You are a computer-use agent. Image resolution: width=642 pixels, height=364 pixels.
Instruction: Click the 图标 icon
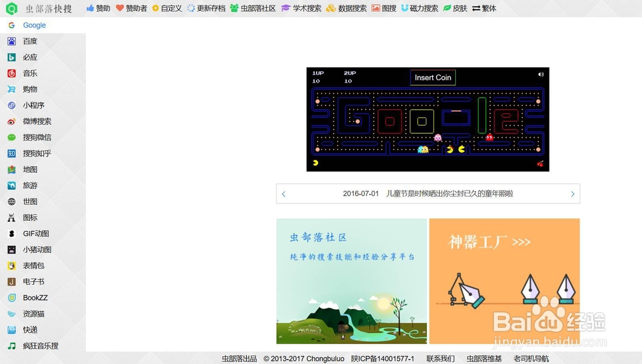coord(12,218)
